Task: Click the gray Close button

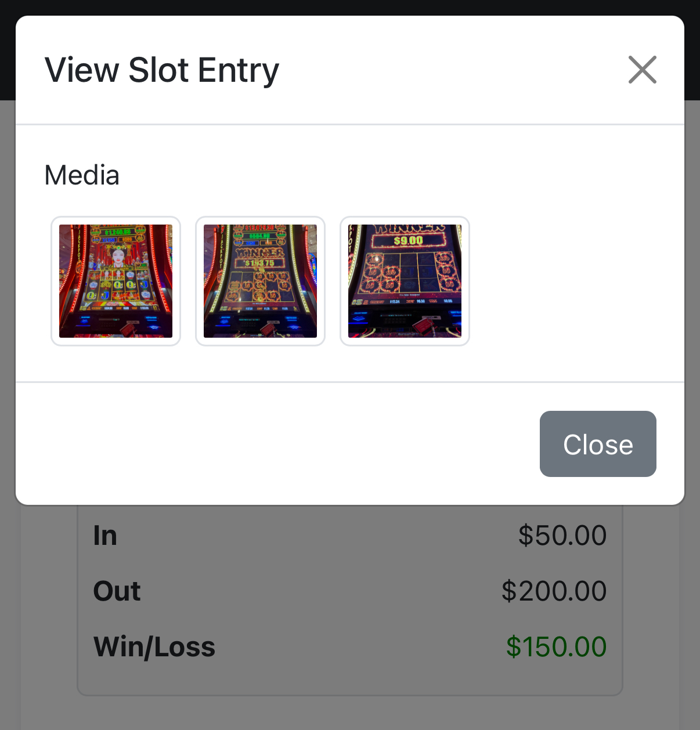Action: (598, 444)
